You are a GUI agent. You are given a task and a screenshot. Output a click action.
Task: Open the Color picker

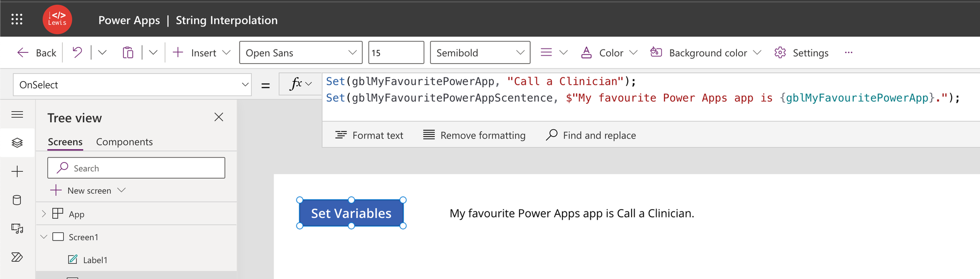(609, 53)
